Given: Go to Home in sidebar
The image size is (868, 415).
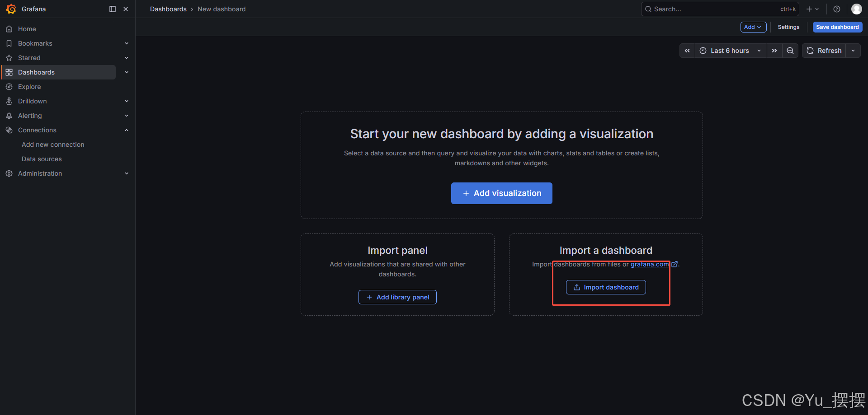Looking at the screenshot, I should click(27, 29).
